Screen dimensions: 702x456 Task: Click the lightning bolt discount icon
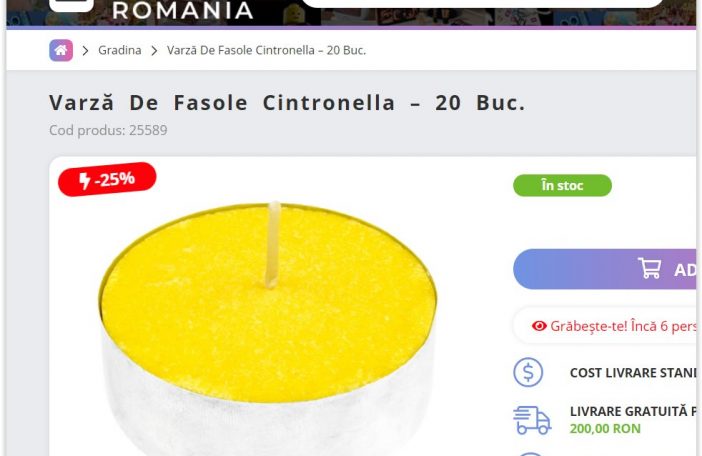[x=85, y=181]
